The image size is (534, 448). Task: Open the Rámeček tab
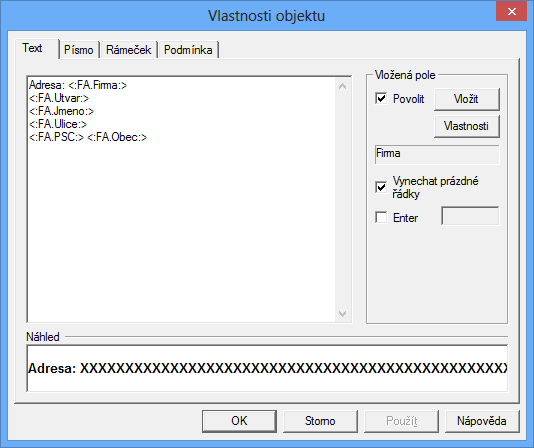click(x=128, y=50)
